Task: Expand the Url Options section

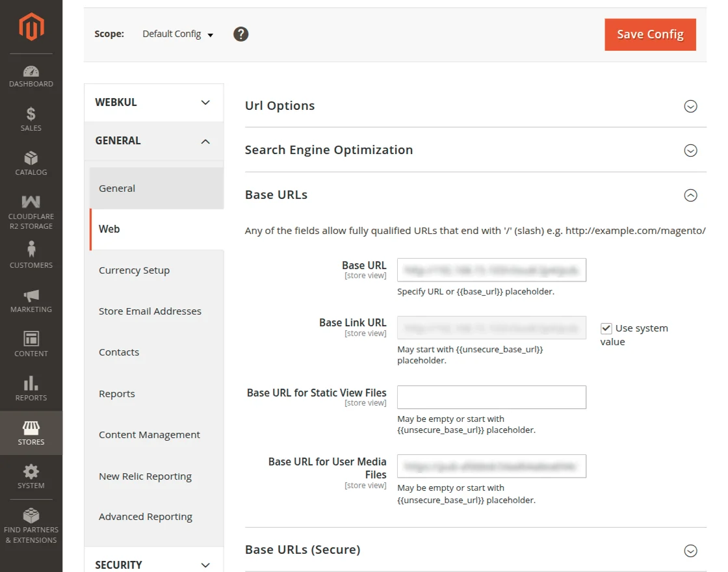Action: pos(690,106)
